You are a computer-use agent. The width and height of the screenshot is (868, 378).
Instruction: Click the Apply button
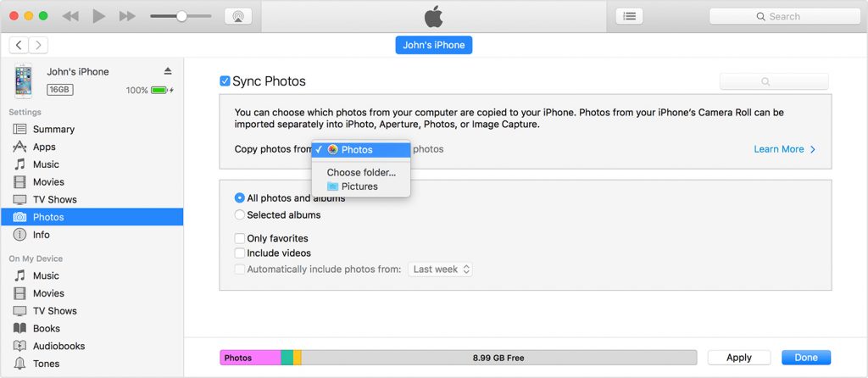pyautogui.click(x=738, y=358)
